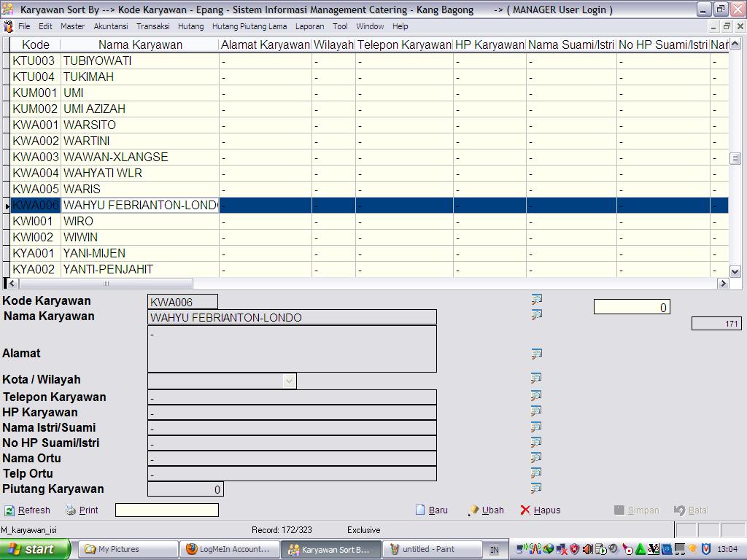
Task: Open the Laporan menu
Action: [309, 26]
